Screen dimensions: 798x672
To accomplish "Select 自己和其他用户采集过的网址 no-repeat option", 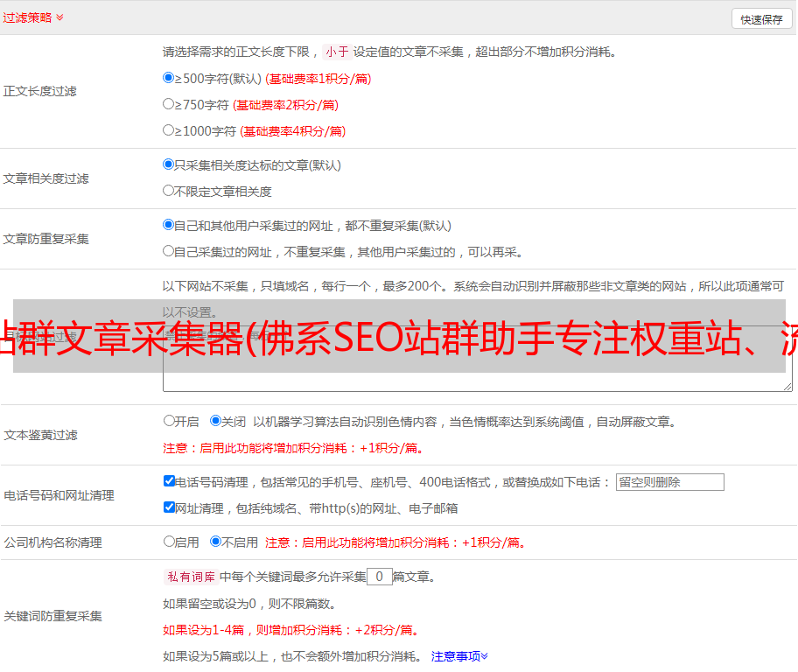I will pyautogui.click(x=169, y=225).
